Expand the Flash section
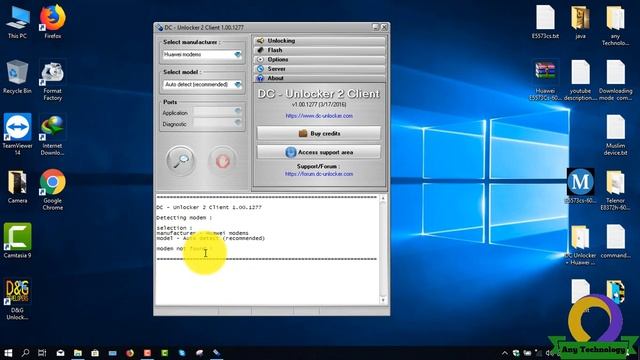 [x=320, y=50]
